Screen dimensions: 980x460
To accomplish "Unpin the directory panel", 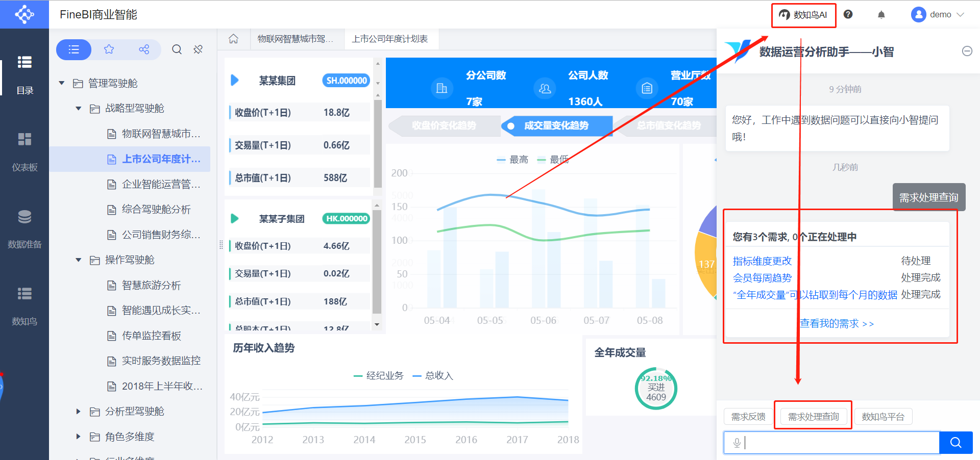I will pyautogui.click(x=198, y=49).
